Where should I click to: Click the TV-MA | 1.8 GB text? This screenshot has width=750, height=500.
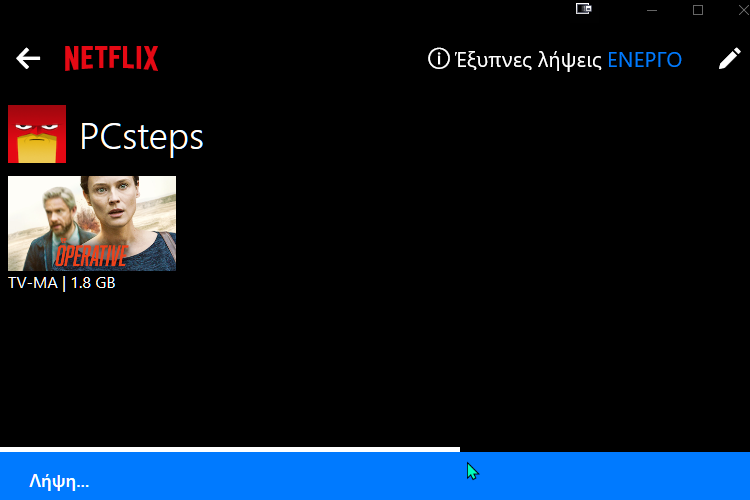pos(62,283)
